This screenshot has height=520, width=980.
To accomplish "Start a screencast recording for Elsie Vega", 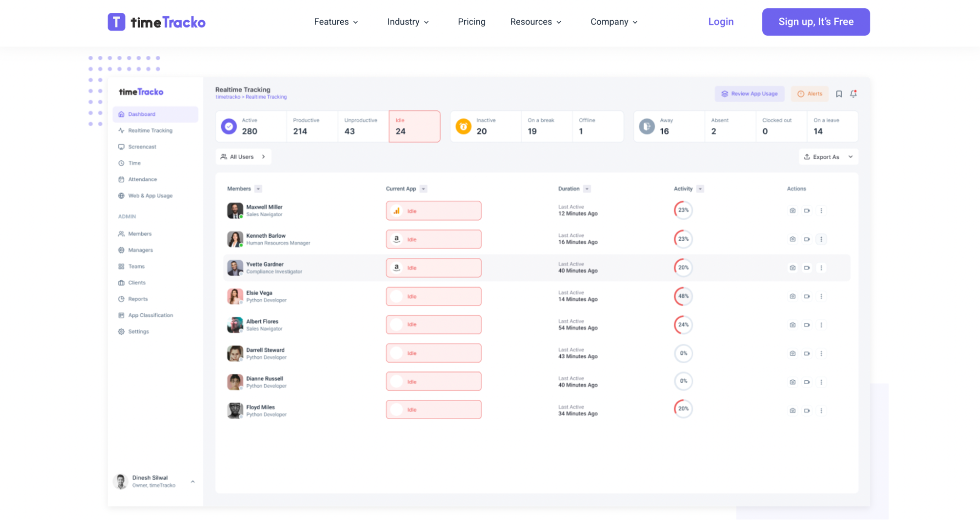I will pyautogui.click(x=807, y=296).
